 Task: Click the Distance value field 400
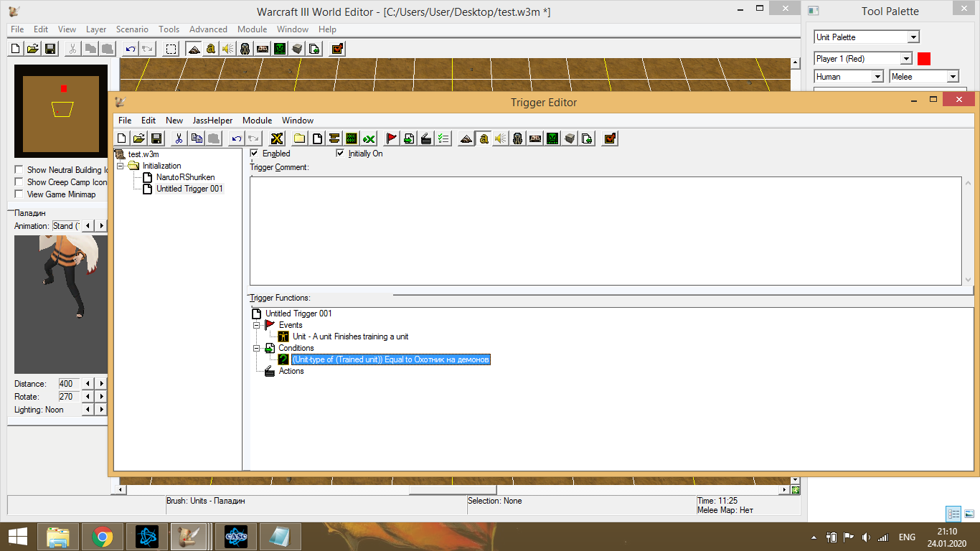tap(69, 384)
